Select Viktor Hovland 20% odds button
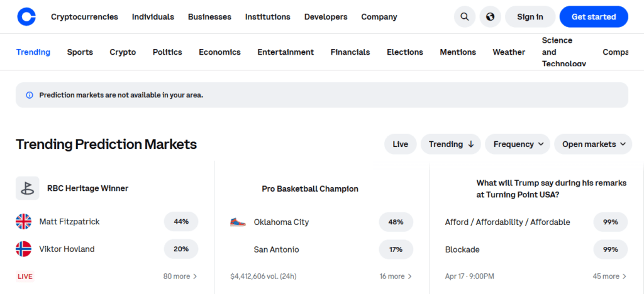Viewport: 644px width, 294px height. (x=181, y=249)
